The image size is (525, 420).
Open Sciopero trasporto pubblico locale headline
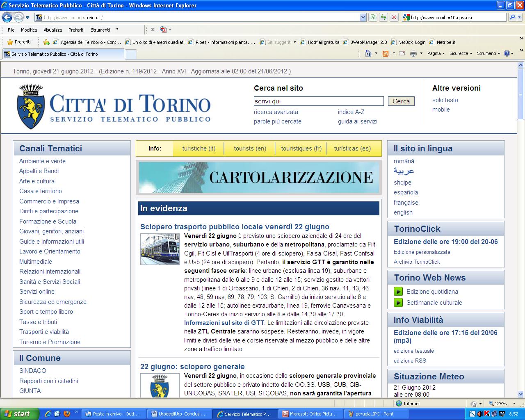click(x=235, y=227)
